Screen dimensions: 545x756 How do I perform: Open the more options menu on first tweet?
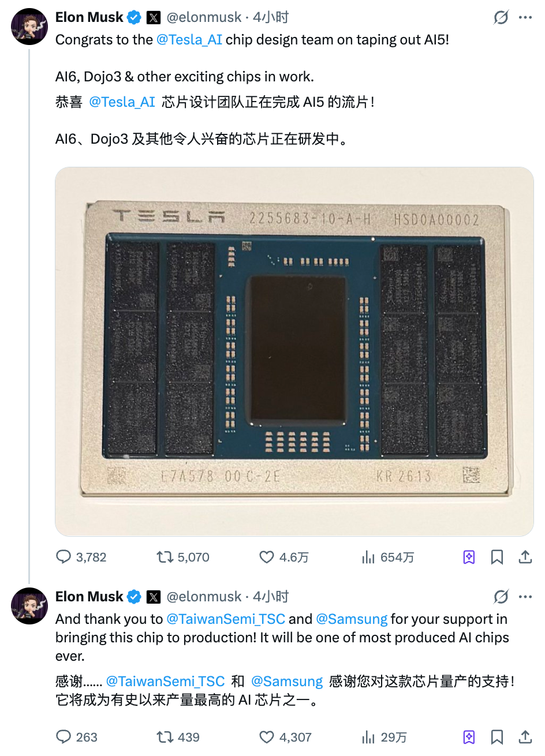[x=525, y=17]
